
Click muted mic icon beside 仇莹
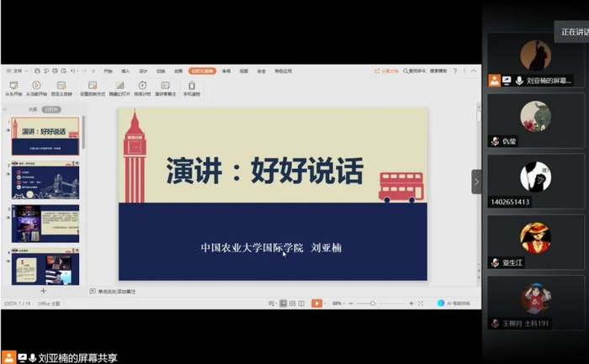(495, 141)
